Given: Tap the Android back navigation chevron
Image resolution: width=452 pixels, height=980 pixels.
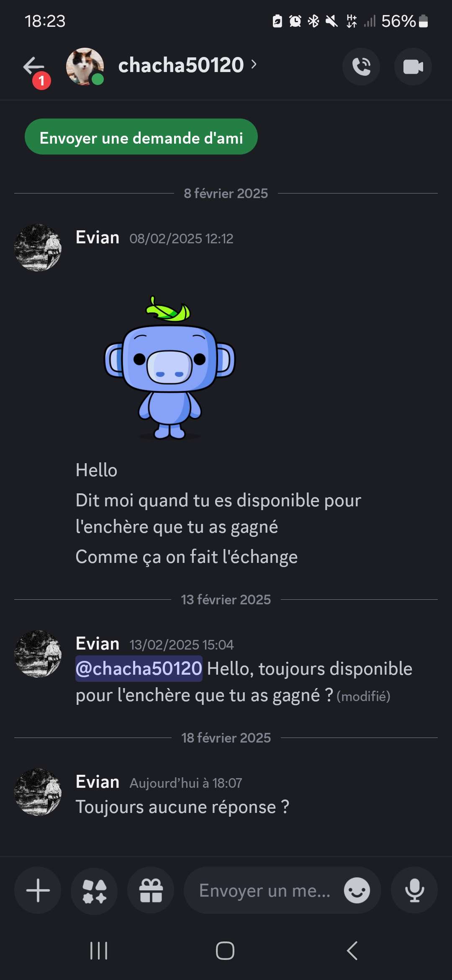Looking at the screenshot, I should click(352, 951).
